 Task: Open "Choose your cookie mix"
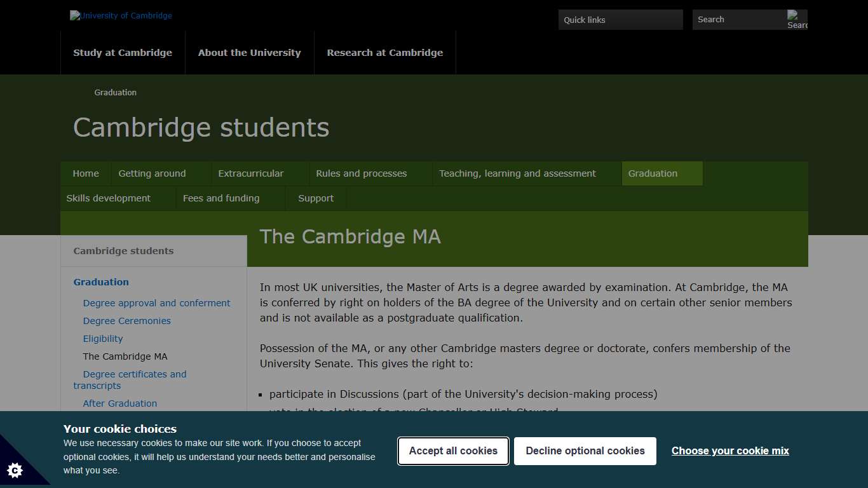(729, 451)
